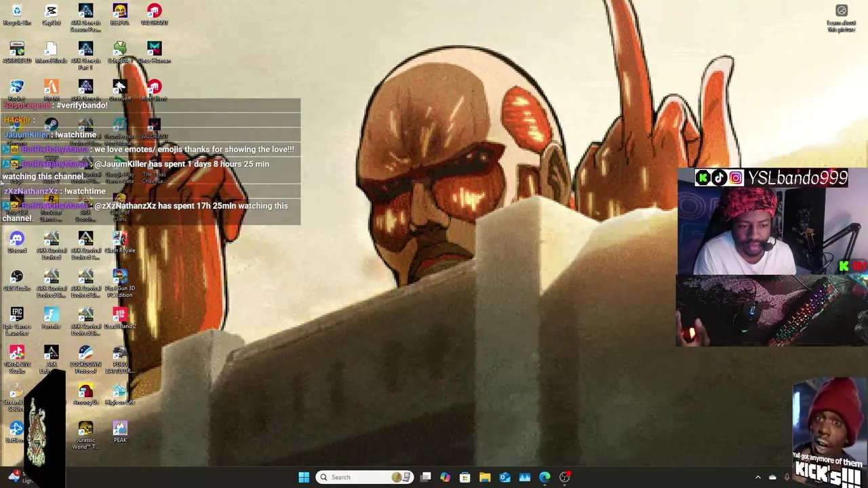Select the Clash Royale shortcut
Viewport: 868px width, 488px height.
(x=120, y=243)
